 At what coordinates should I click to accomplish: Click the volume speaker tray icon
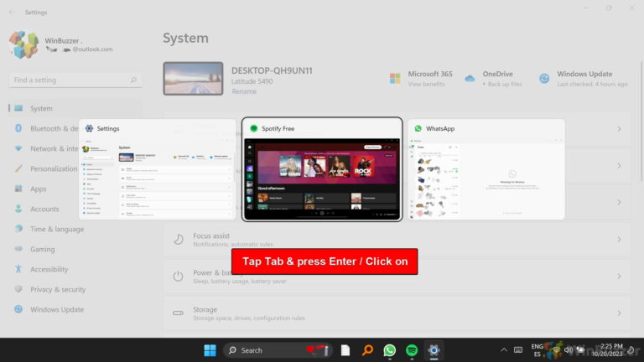point(569,350)
